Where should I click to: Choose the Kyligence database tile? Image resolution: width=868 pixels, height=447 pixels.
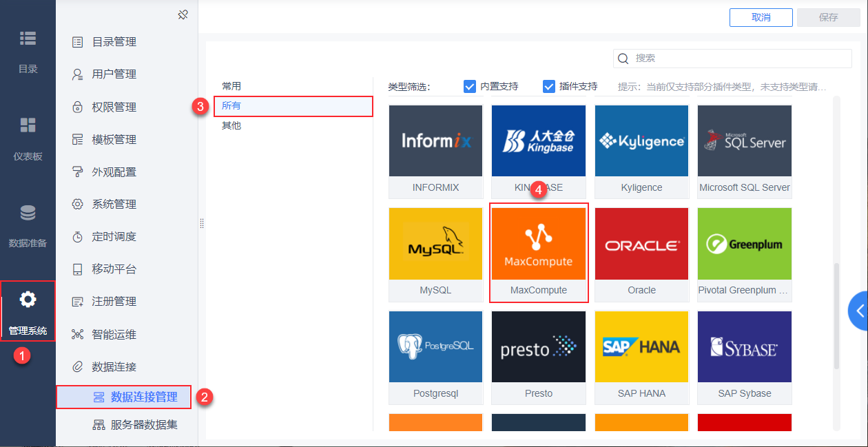pos(641,152)
